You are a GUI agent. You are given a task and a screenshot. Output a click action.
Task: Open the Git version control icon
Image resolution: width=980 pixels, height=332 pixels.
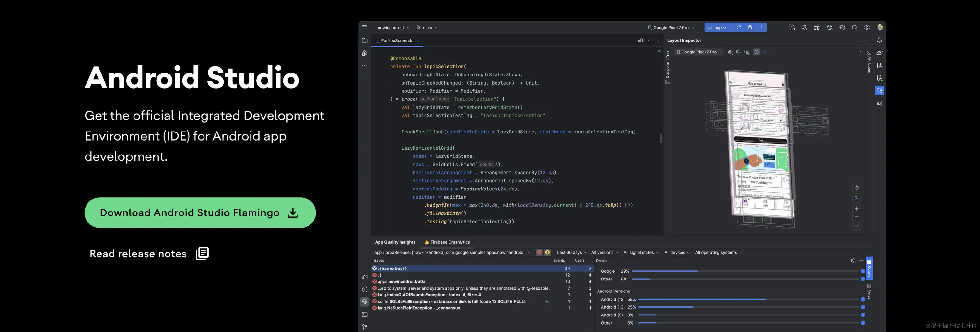365,327
